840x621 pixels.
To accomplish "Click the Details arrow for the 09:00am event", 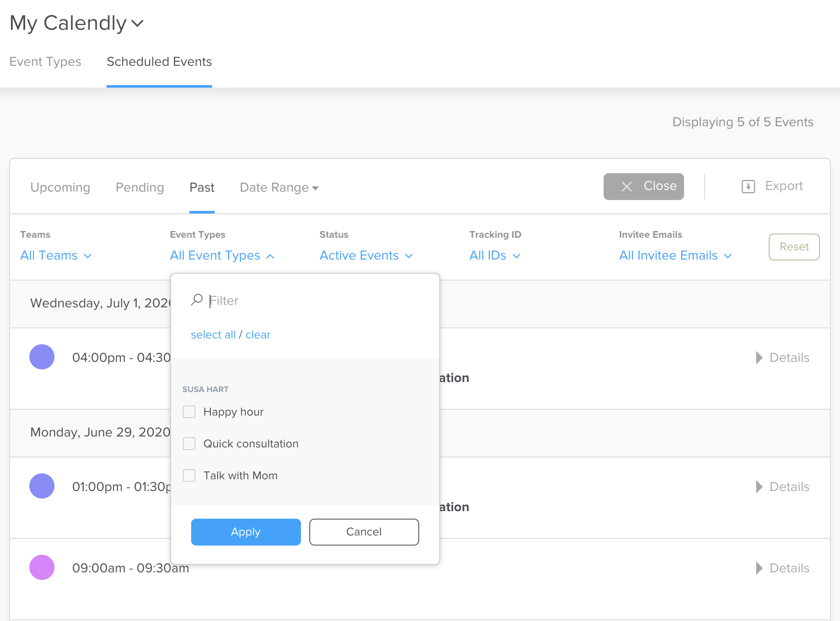I will (759, 568).
